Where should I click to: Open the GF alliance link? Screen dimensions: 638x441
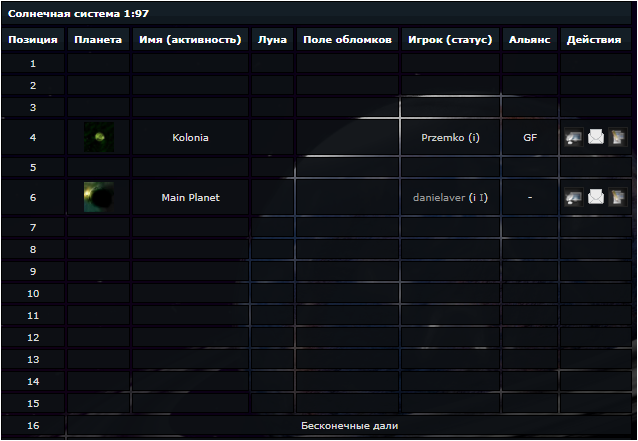coord(530,138)
